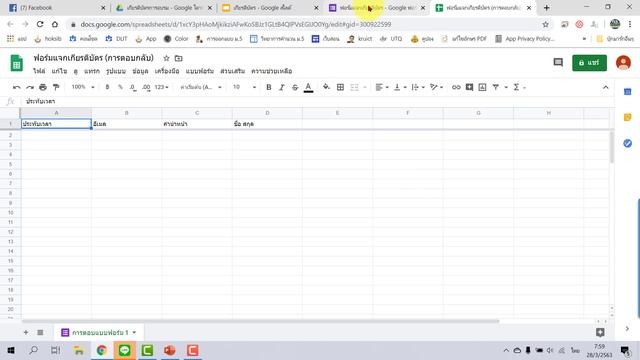This screenshot has width=640, height=360.
Task: Open the text color picker
Action: pyautogui.click(x=309, y=87)
